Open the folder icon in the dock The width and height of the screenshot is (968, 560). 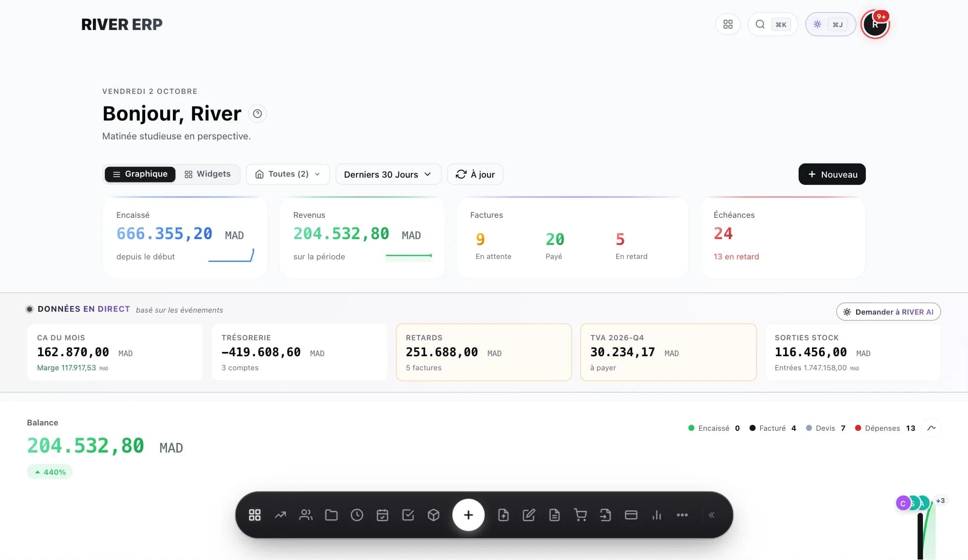(x=332, y=515)
